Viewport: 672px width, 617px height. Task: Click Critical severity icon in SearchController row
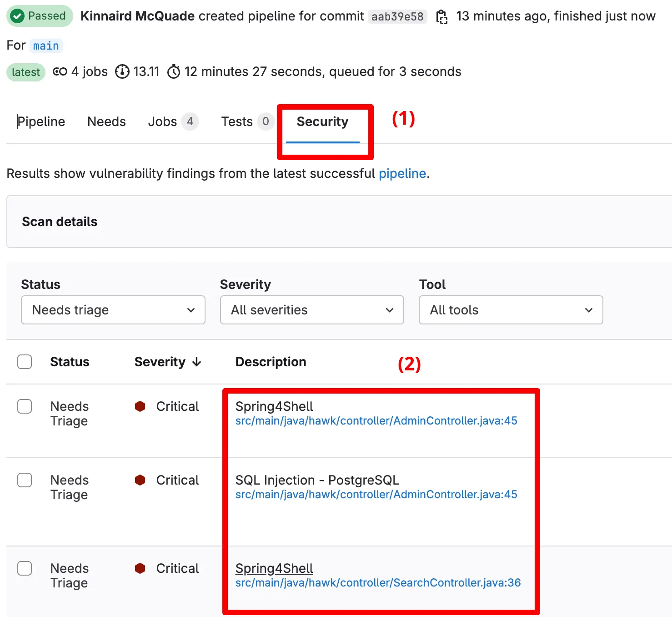pyautogui.click(x=140, y=568)
